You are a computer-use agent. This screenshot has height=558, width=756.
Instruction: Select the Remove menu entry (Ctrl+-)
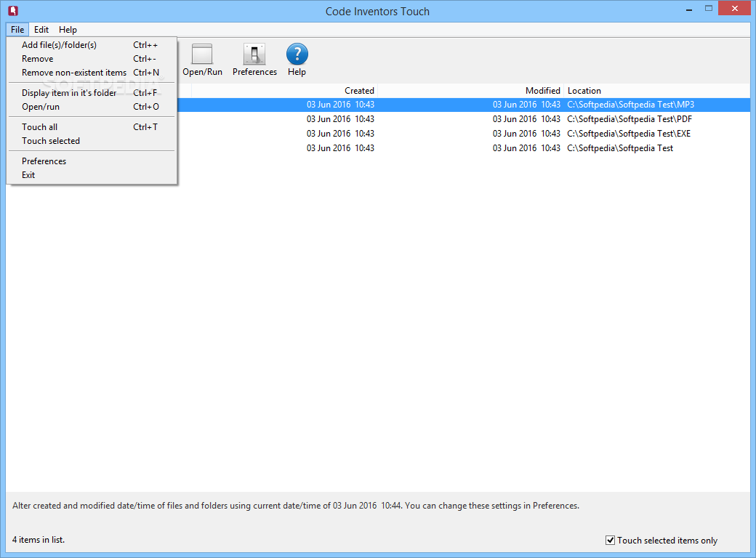(92, 59)
